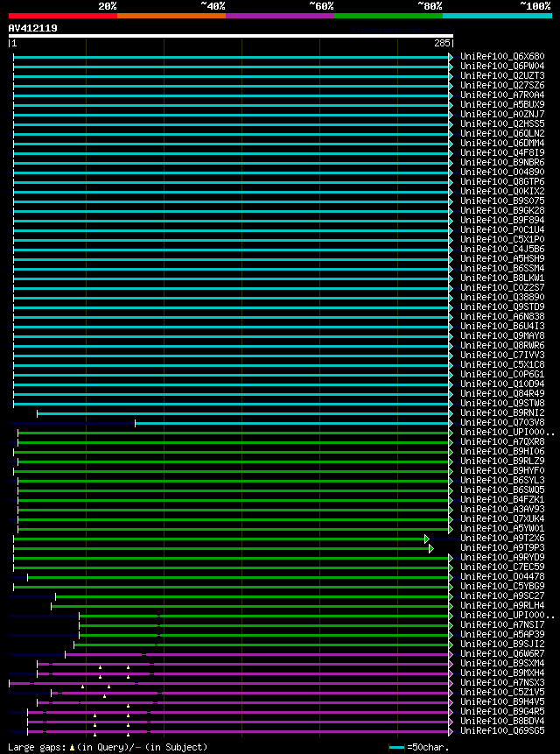Select label UniRef100_B6SSM4
Viewport: 560px width, 754px height.
[x=502, y=268]
